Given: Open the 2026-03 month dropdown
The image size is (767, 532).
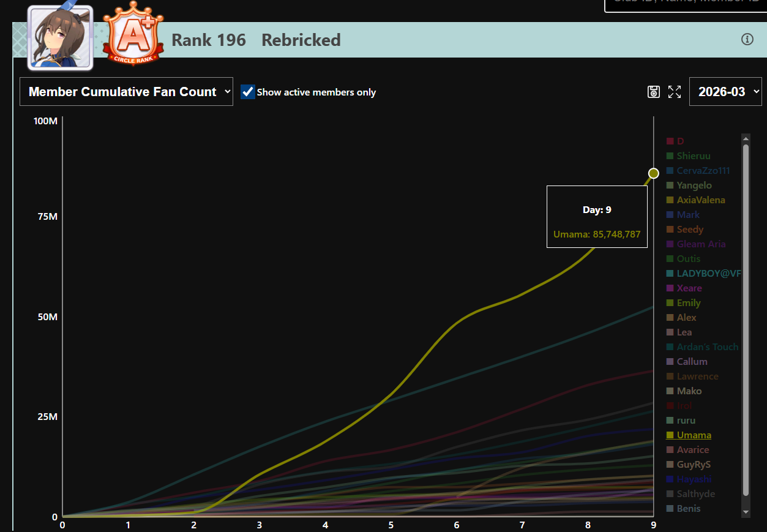Looking at the screenshot, I should [x=725, y=91].
